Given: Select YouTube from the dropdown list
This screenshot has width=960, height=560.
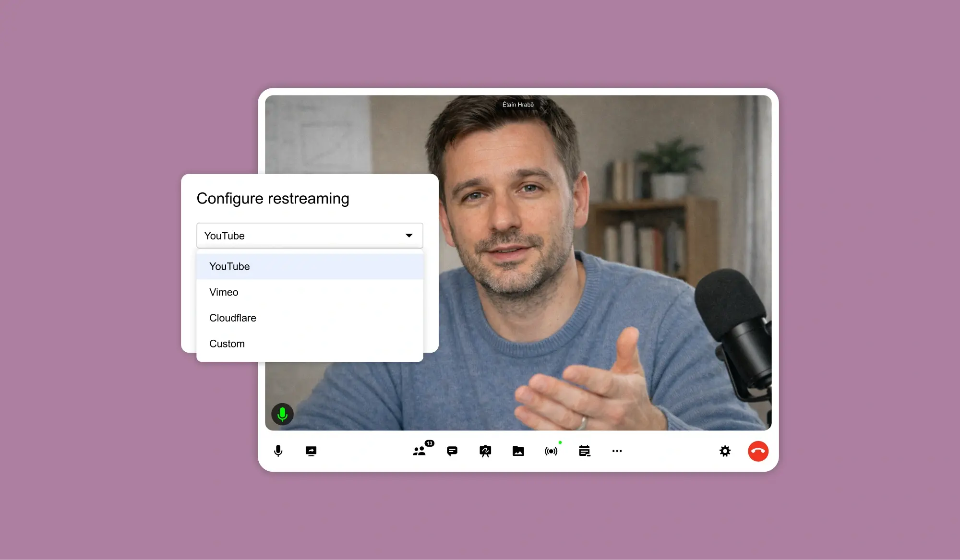Looking at the screenshot, I should click(229, 266).
